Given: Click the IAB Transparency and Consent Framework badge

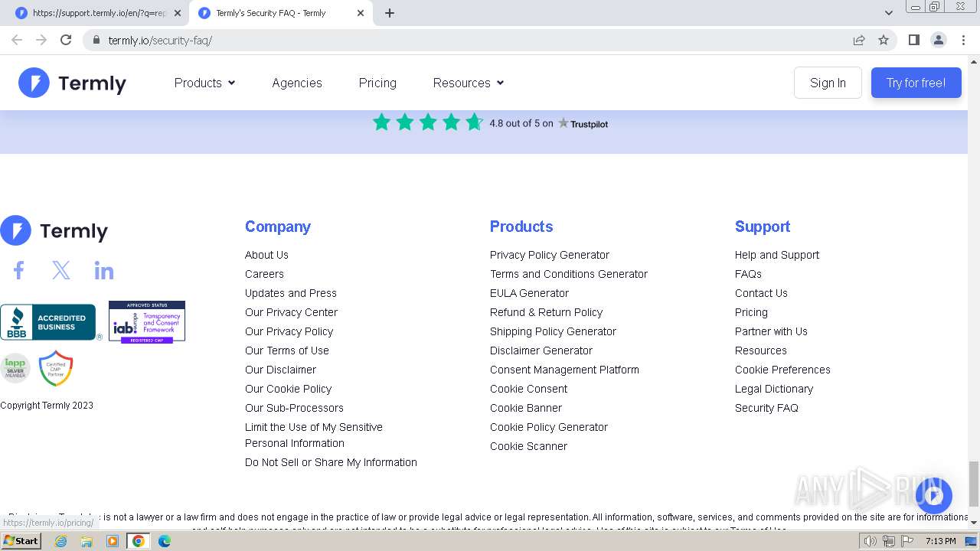Looking at the screenshot, I should [147, 321].
